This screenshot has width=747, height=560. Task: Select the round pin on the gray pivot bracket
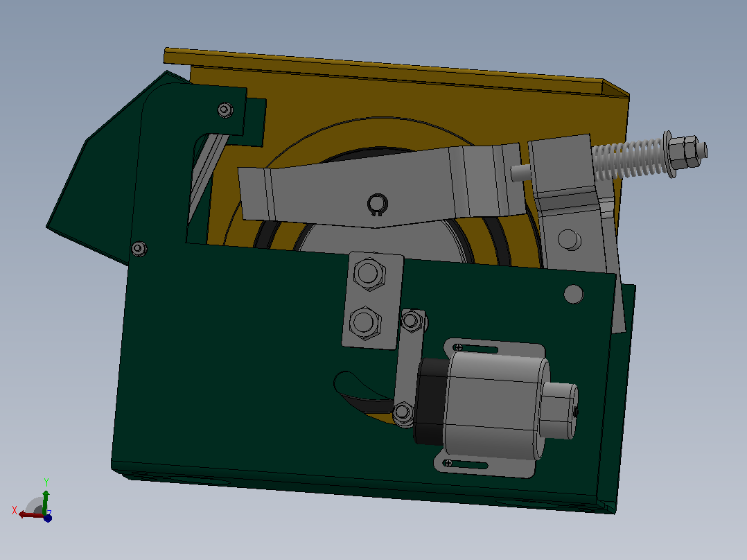coord(569,240)
